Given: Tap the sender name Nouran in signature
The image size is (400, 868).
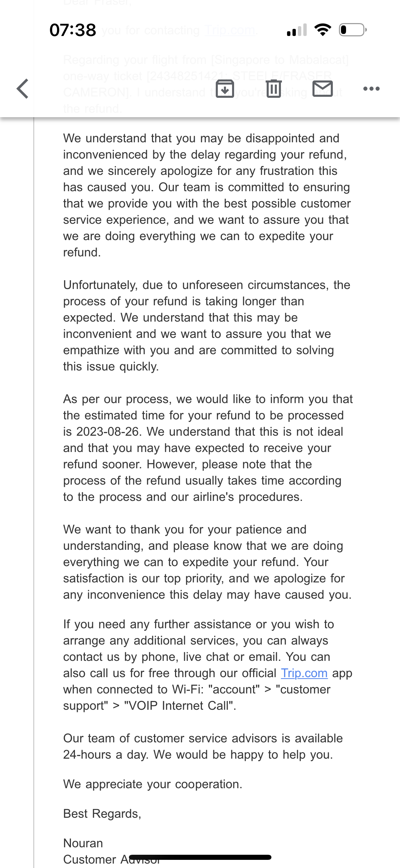Looking at the screenshot, I should [x=83, y=843].
